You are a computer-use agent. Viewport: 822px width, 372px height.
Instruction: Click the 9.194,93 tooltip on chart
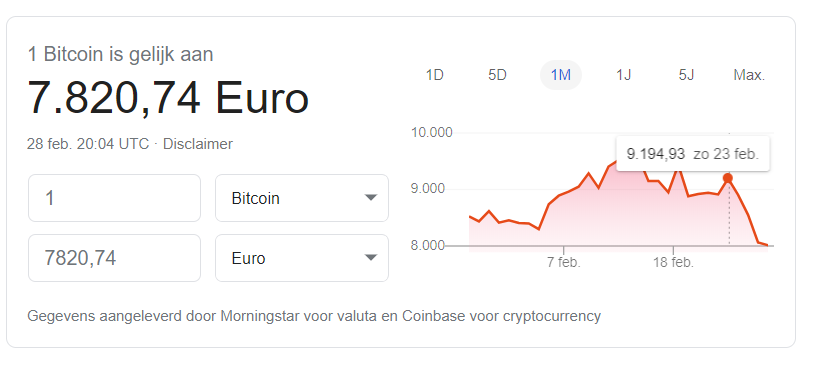693,154
